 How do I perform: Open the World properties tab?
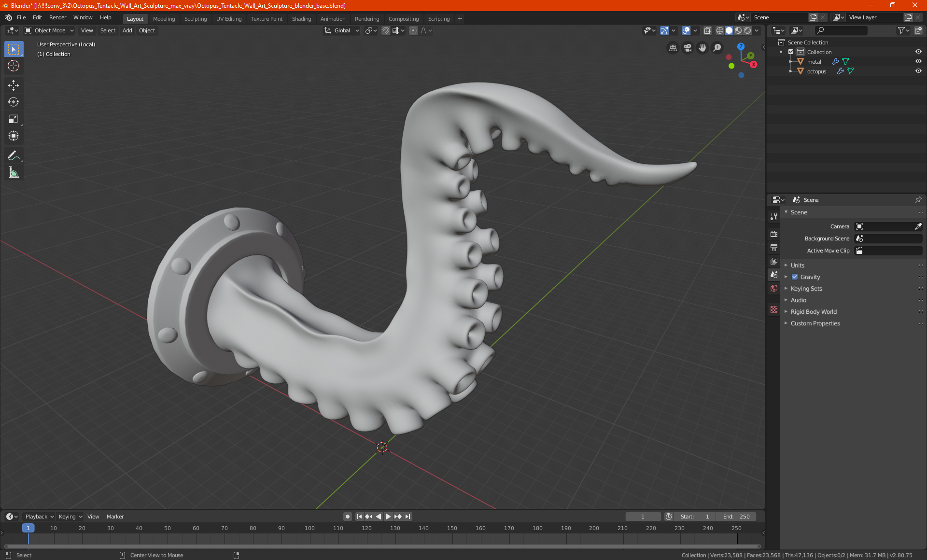pyautogui.click(x=774, y=288)
